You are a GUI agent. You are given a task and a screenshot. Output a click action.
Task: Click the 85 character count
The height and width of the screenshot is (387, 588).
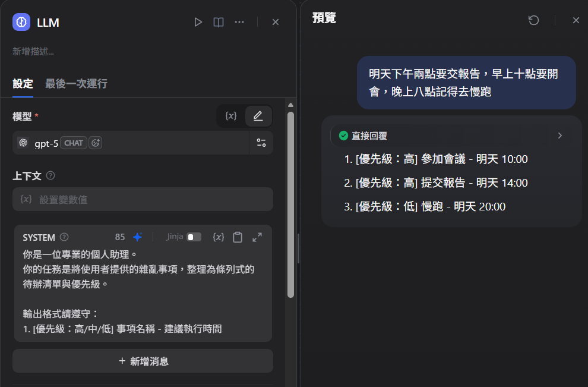pyautogui.click(x=120, y=237)
